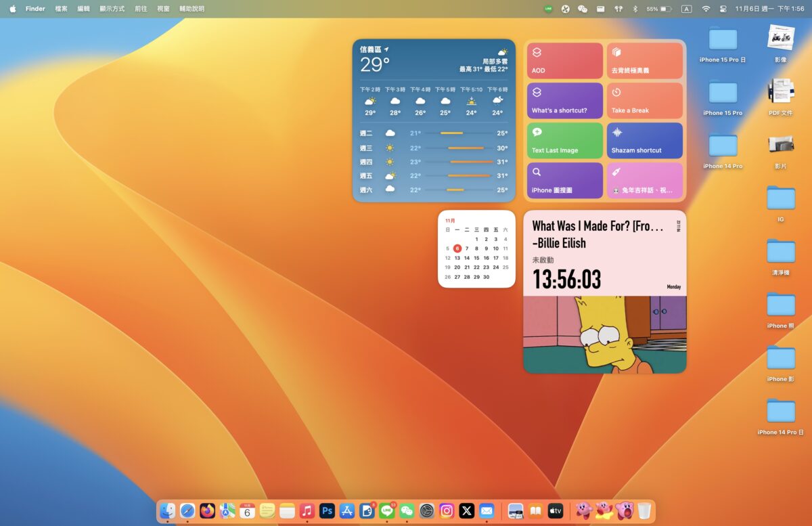This screenshot has width=812, height=526.
Task: Open Photoshop from the Dock
Action: tap(327, 510)
